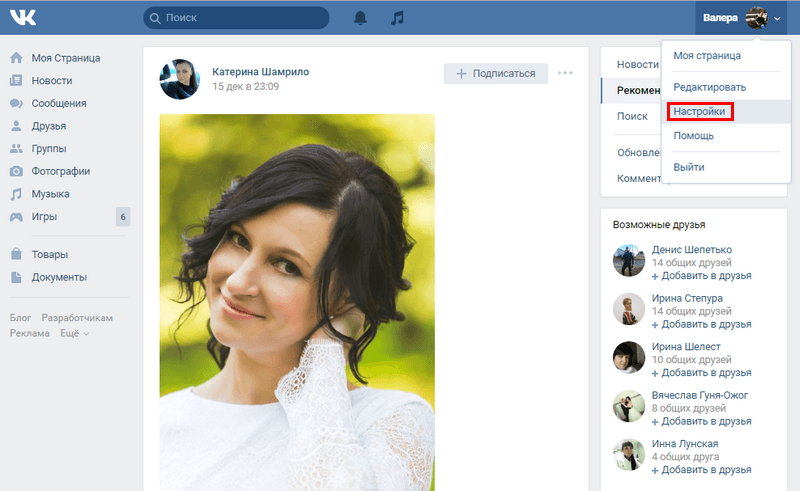Click the post date 15 дек в 23:09
Viewport: 800px width, 491px height.
click(x=245, y=86)
